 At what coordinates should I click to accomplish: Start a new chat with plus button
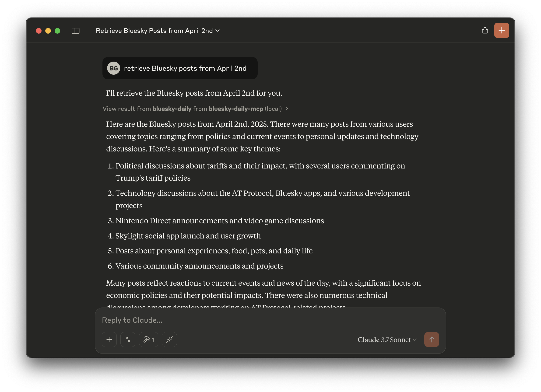pos(501,30)
